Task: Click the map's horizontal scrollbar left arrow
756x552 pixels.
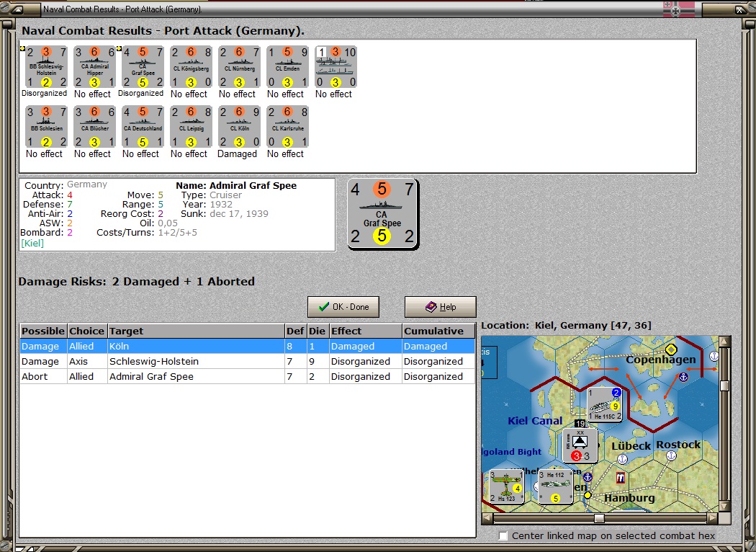Action: point(487,518)
